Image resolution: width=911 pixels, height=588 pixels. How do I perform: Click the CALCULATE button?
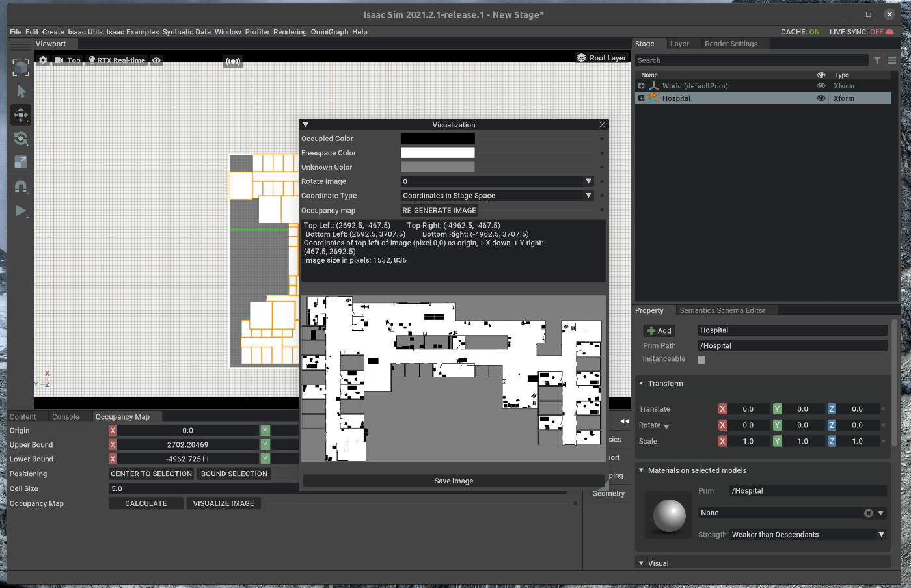[146, 503]
